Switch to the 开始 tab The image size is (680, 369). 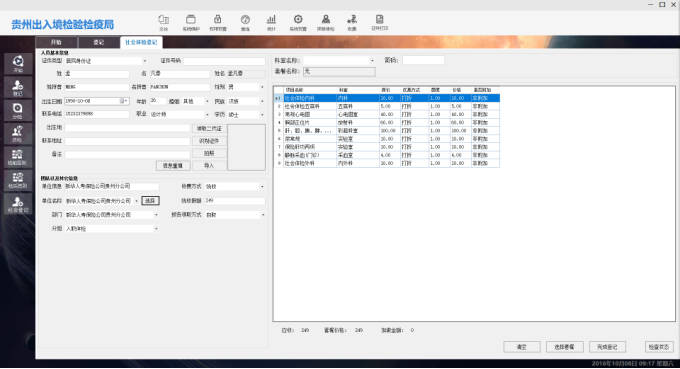click(x=56, y=42)
